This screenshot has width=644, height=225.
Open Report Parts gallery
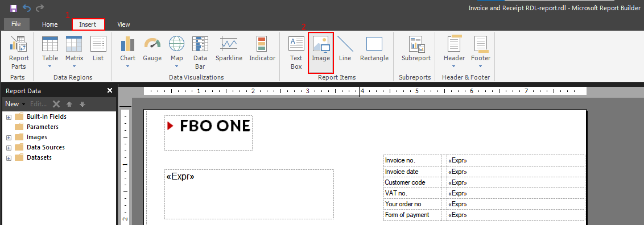coord(19,52)
